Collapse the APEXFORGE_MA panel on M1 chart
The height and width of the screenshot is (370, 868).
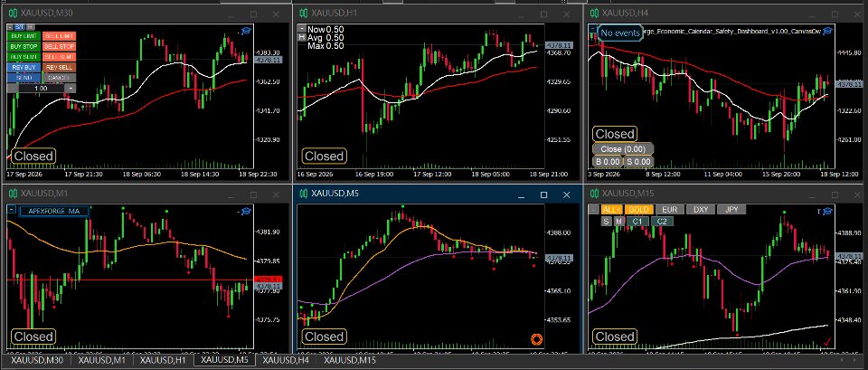[x=12, y=211]
